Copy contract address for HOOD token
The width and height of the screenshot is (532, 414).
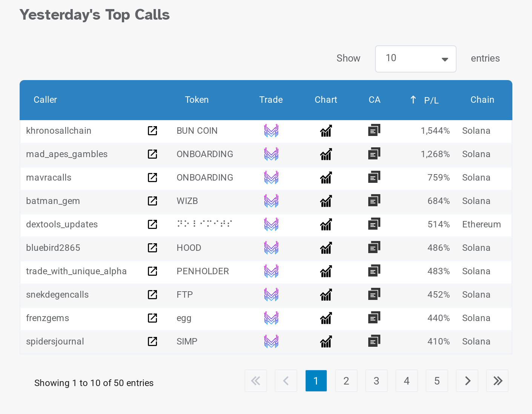[x=374, y=248]
